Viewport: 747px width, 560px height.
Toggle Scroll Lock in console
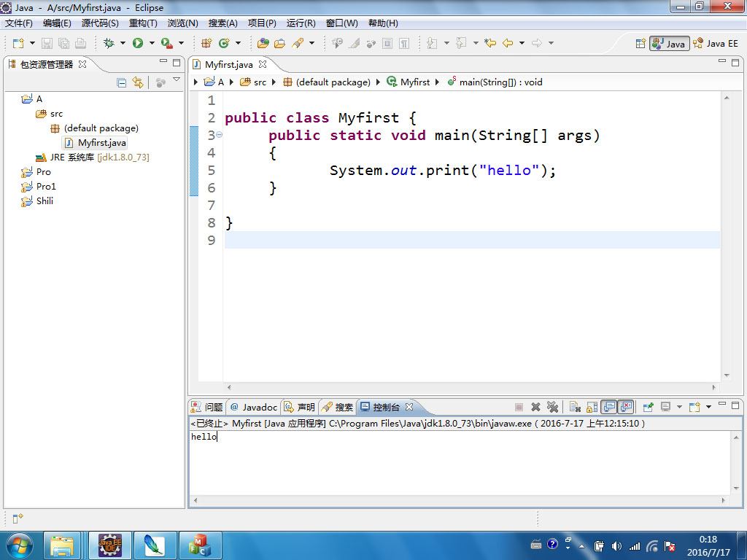pos(592,407)
